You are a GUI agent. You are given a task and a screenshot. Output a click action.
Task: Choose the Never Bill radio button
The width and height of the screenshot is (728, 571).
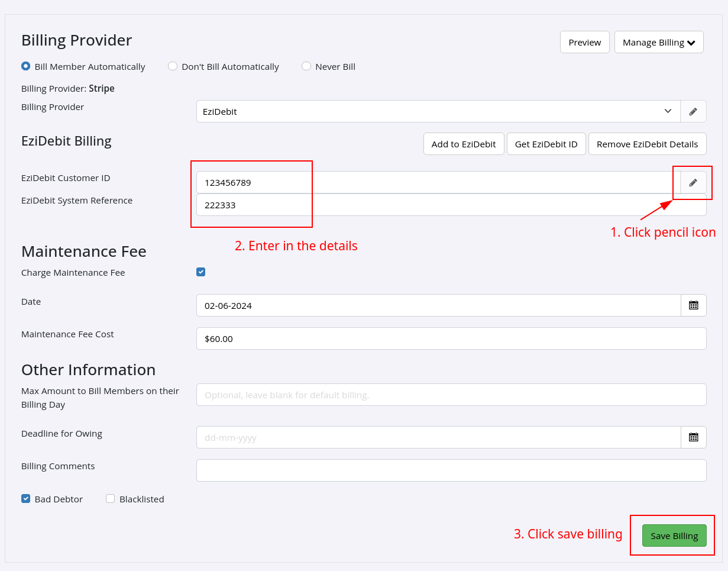click(x=306, y=66)
